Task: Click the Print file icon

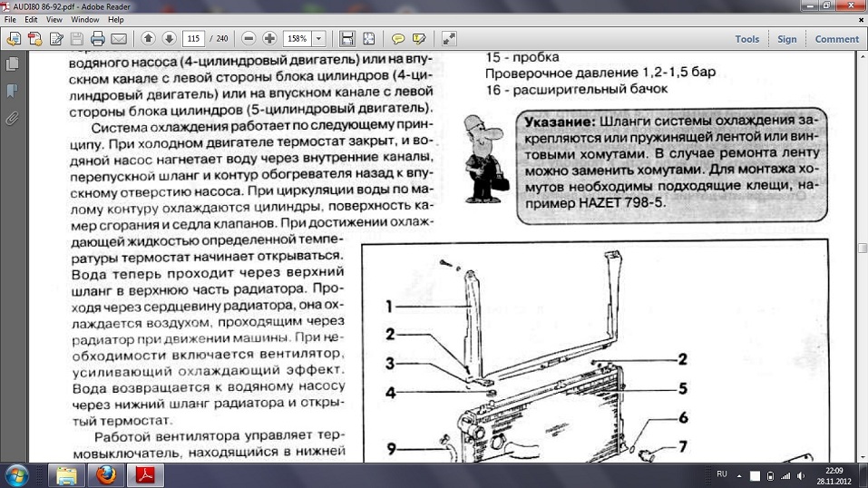Action: click(x=97, y=39)
